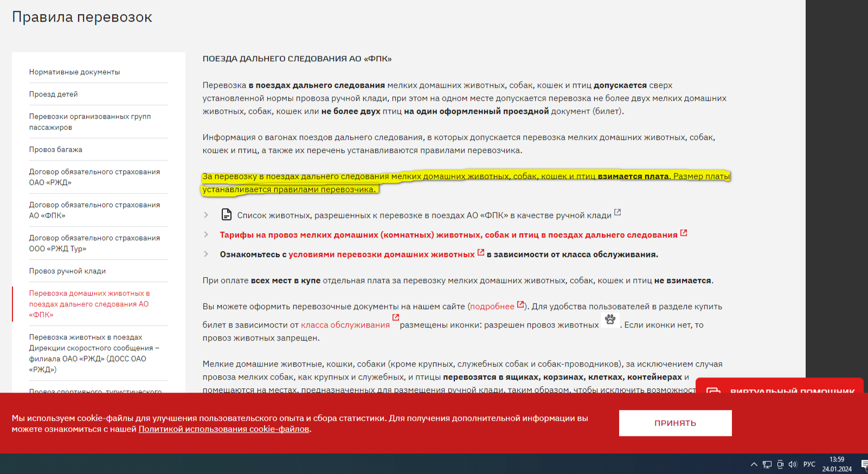Show hidden icons in the system tray
Screen dimensions: 868x474
pyautogui.click(x=754, y=464)
